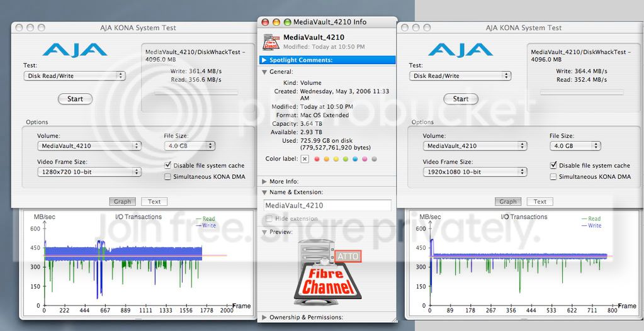Click the Fibre Channel preview image
Image resolution: width=644 pixels, height=331 pixels.
(x=328, y=272)
